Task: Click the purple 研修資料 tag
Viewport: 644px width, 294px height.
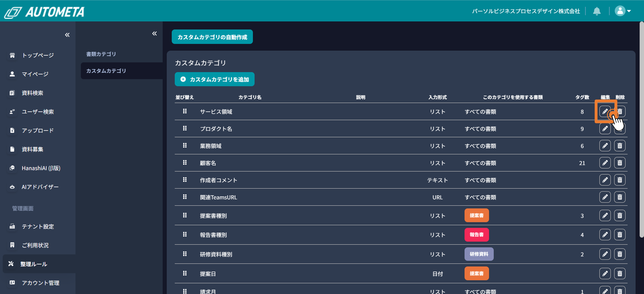Action: [479, 254]
